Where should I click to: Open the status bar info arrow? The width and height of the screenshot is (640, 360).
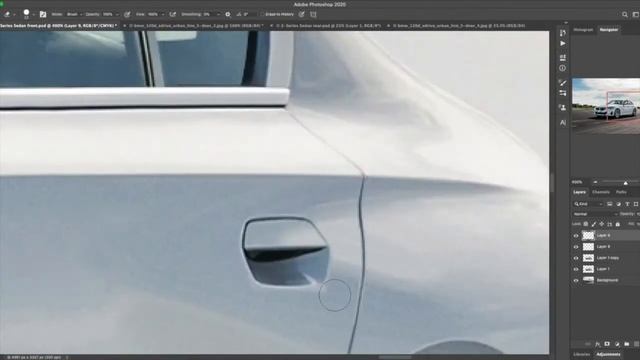(67, 357)
